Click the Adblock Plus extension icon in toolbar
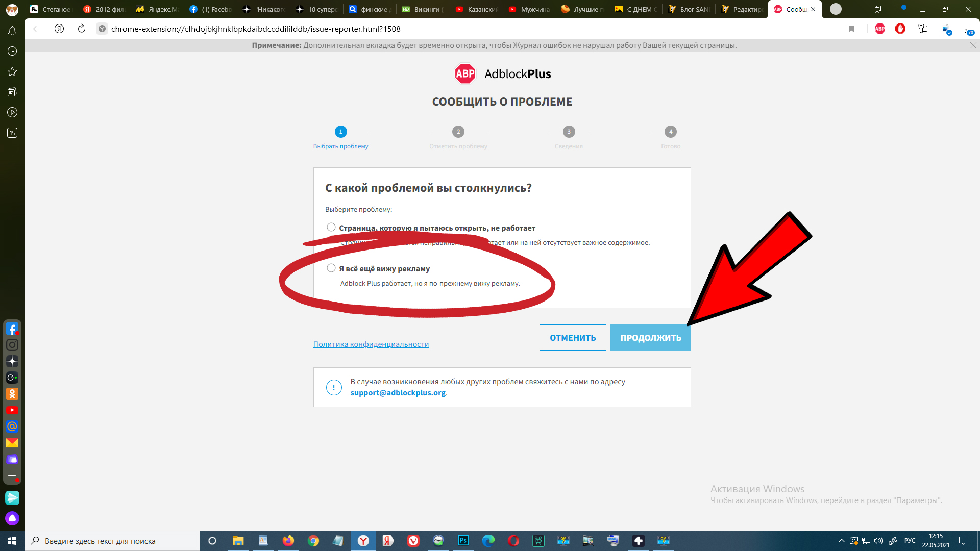 pyautogui.click(x=880, y=29)
